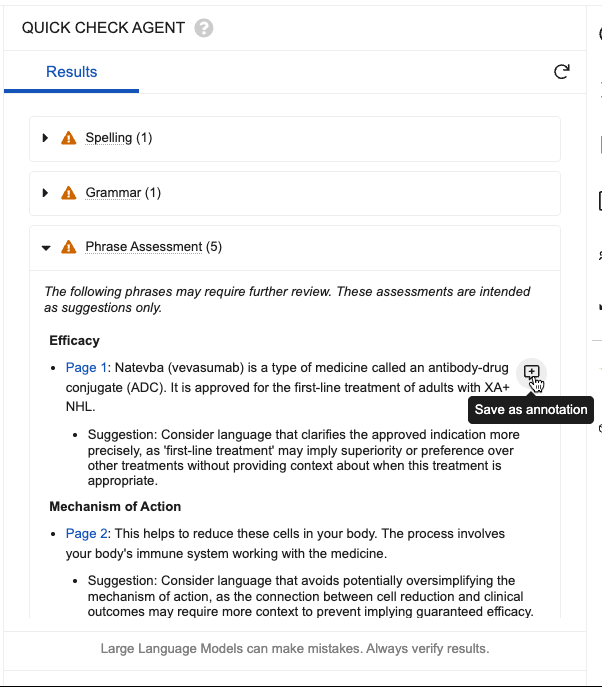Click the help icon beside Quick Check Agent
602x687 pixels.
204,28
